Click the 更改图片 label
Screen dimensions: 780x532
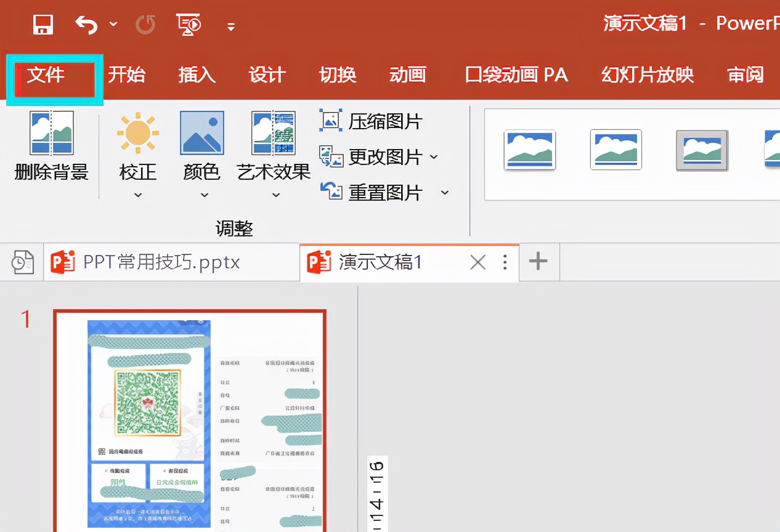click(x=386, y=157)
